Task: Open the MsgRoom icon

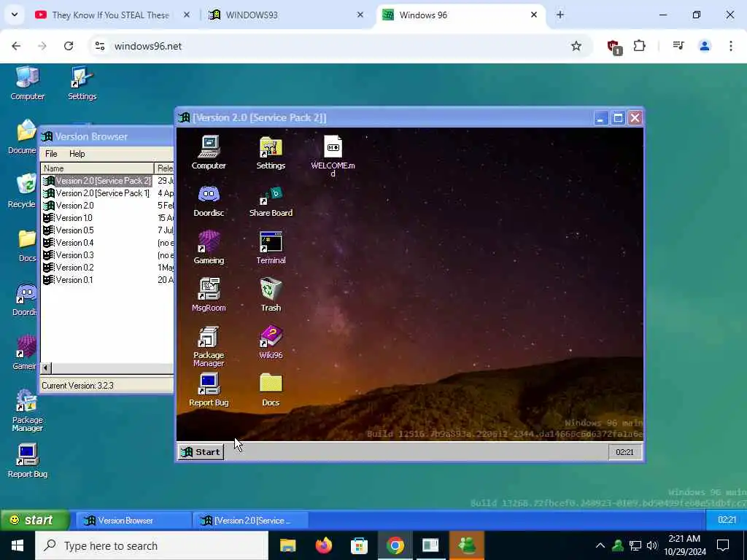Action: 209,295
